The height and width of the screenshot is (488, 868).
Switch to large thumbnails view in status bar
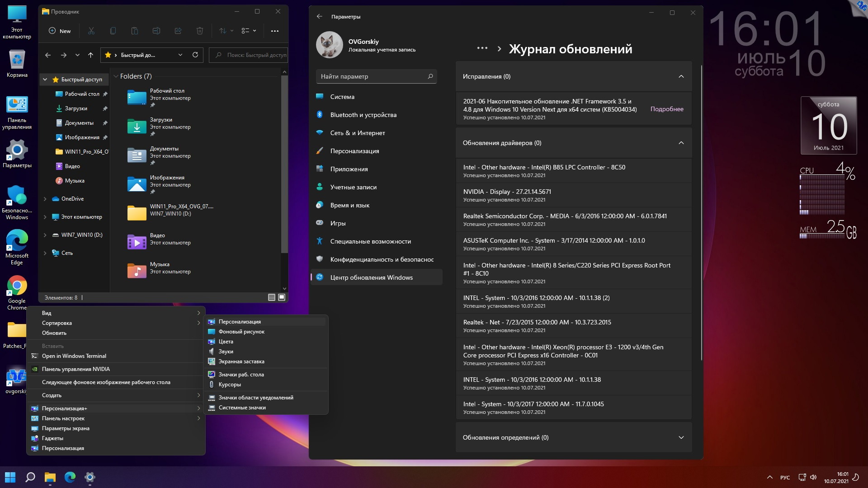282,297
